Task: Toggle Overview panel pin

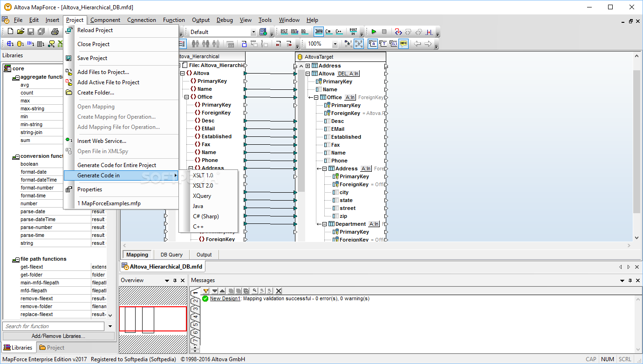Action: pyautogui.click(x=175, y=281)
